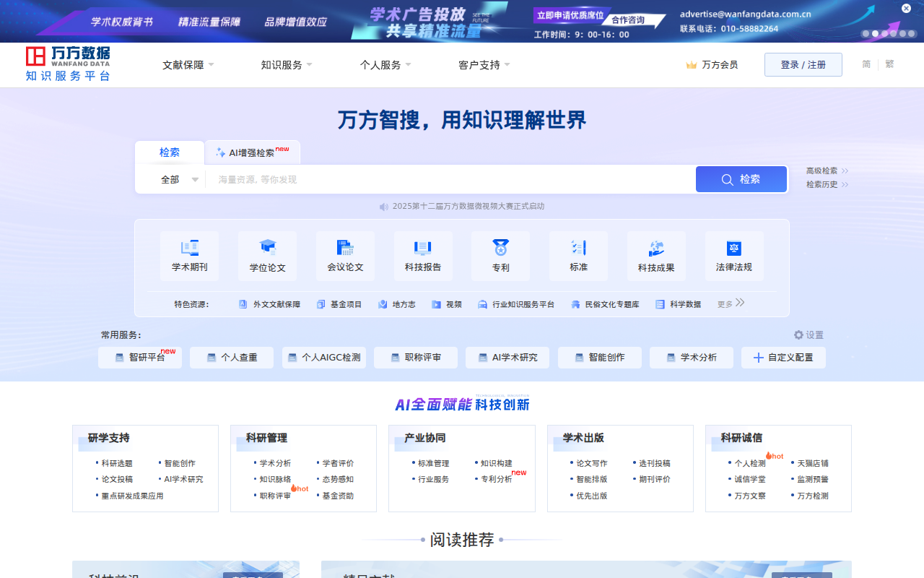Open the 法律法规 scales icon

point(734,248)
